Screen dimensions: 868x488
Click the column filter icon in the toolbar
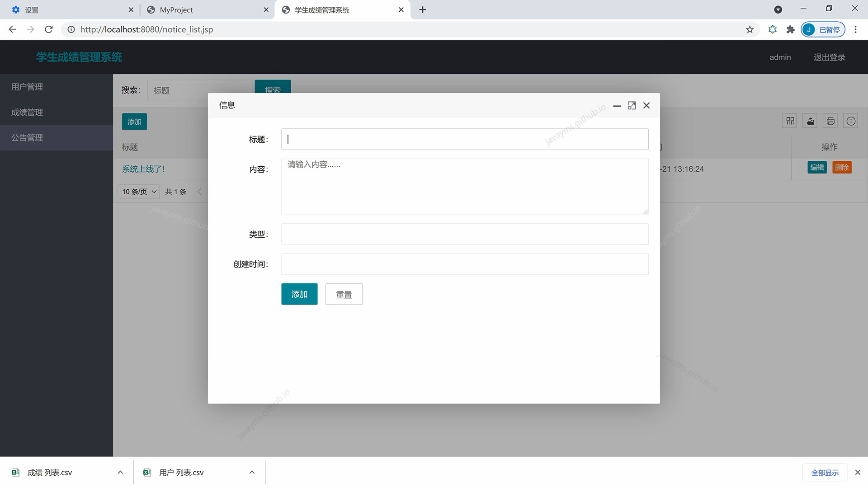790,121
